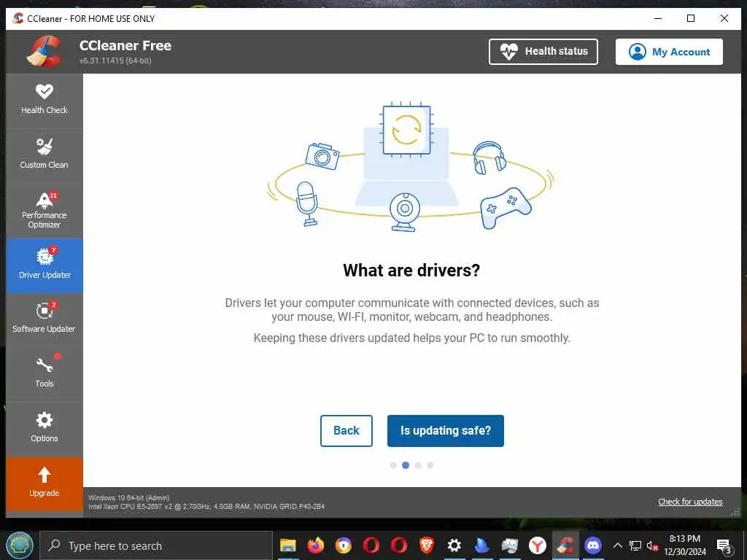The height and width of the screenshot is (560, 747).
Task: Open the Options settings section
Action: (44, 429)
